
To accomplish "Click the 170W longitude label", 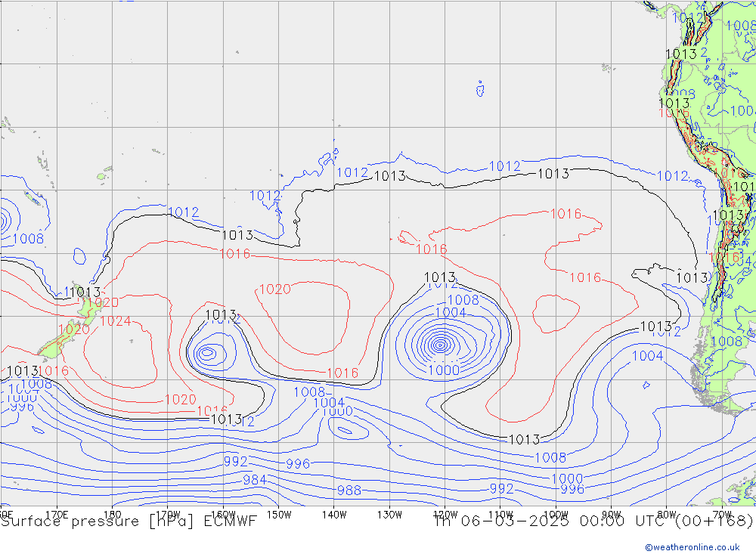I will point(168,515).
